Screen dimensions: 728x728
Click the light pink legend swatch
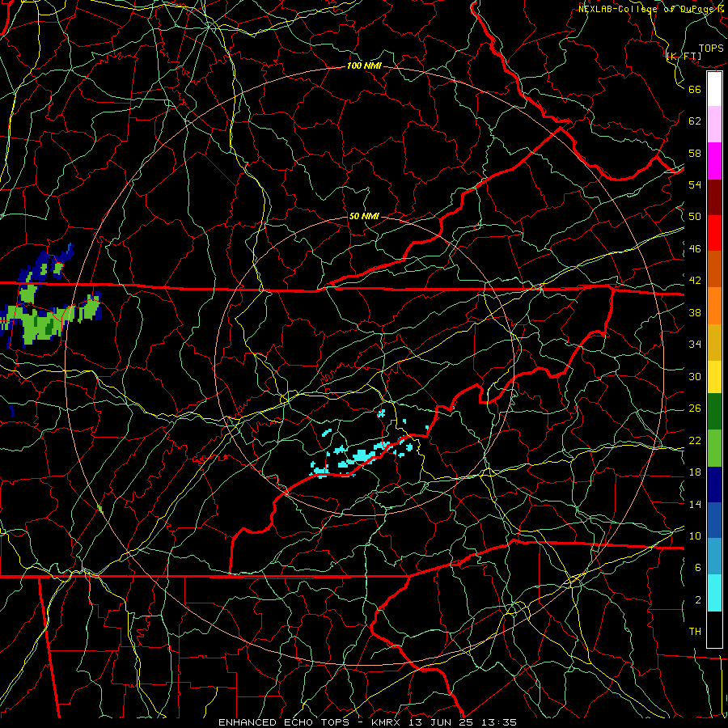[714, 125]
